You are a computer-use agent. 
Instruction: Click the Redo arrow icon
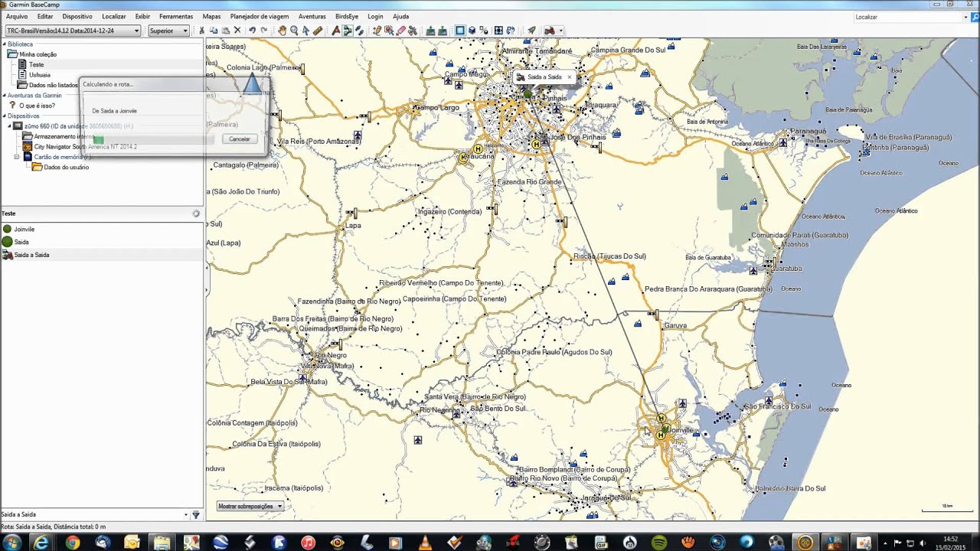point(264,31)
